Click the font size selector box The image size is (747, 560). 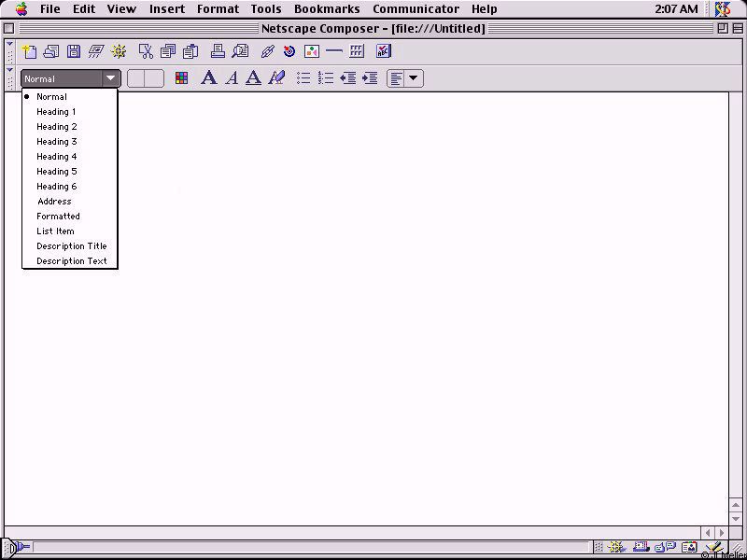[x=146, y=78]
